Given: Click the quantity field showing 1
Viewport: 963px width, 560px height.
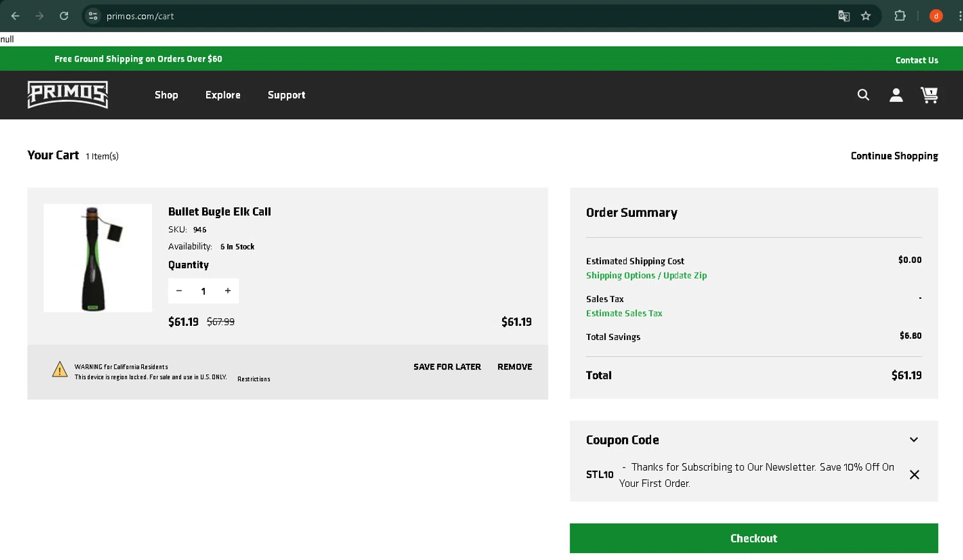Looking at the screenshot, I should pos(204,291).
